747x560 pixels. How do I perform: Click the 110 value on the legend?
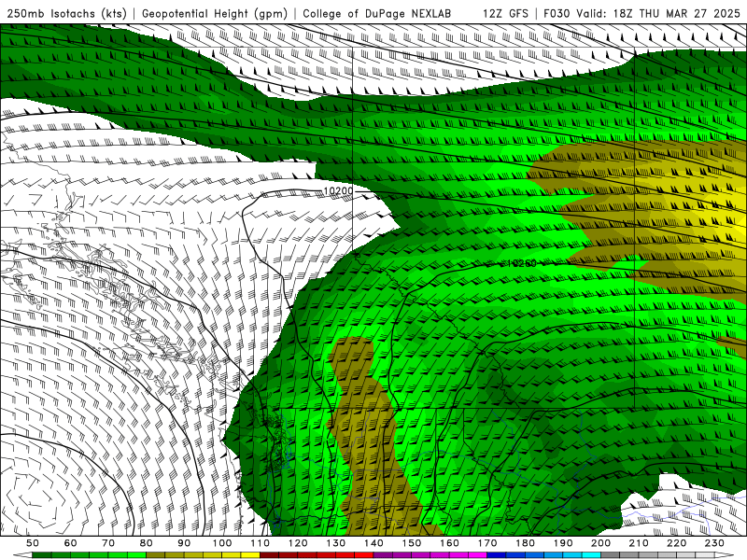261,543
